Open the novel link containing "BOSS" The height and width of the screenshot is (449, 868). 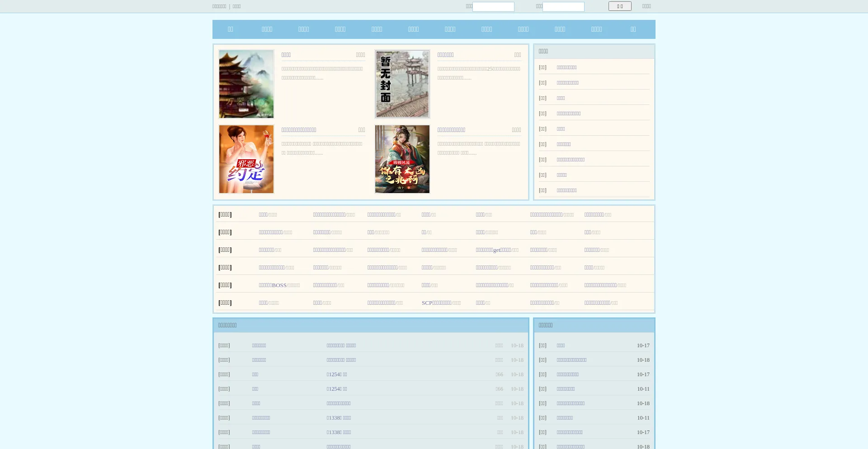[273, 285]
